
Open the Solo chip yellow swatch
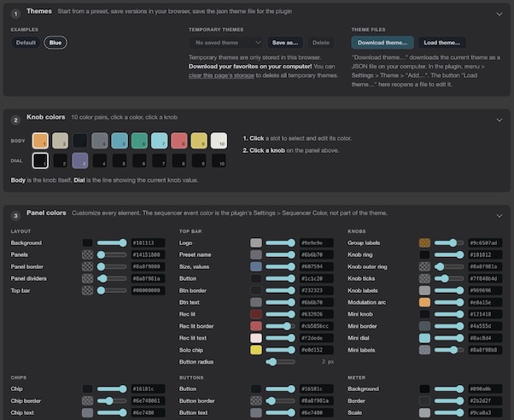[256, 350]
